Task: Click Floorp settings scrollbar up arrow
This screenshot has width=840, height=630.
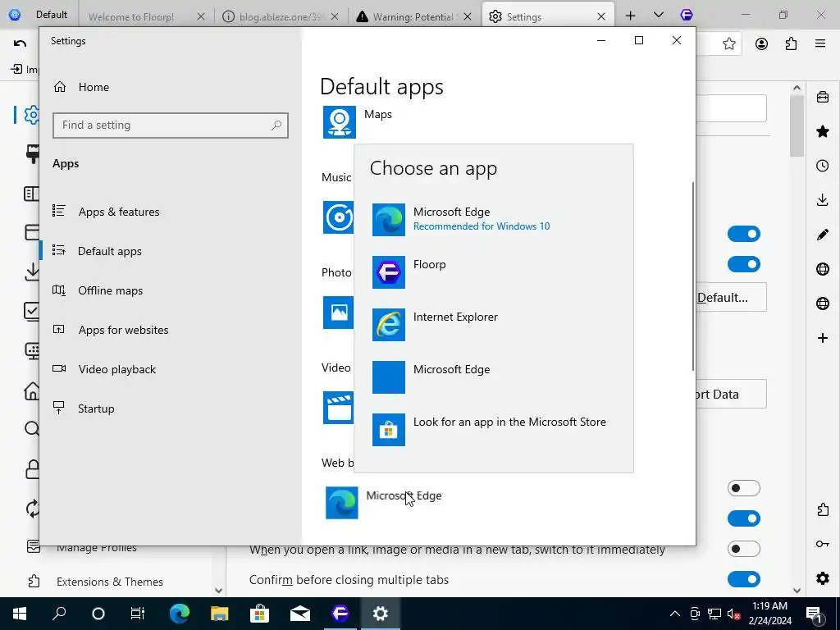Action: pos(797,88)
